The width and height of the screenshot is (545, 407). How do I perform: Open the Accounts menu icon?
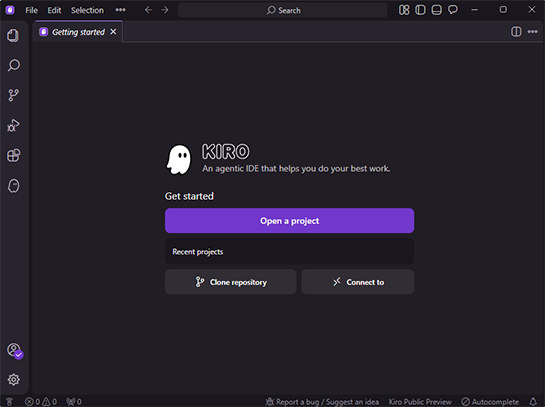tap(14, 350)
